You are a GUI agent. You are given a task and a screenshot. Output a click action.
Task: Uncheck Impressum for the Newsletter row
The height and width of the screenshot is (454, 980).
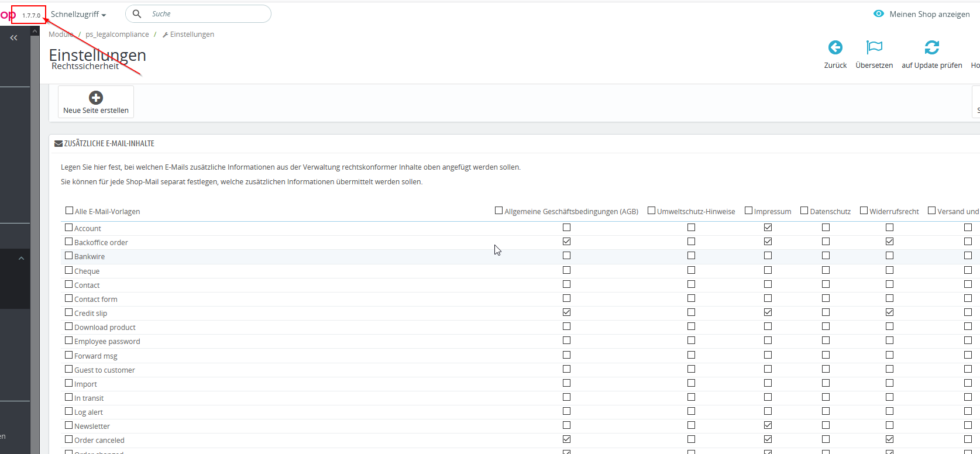(768, 425)
